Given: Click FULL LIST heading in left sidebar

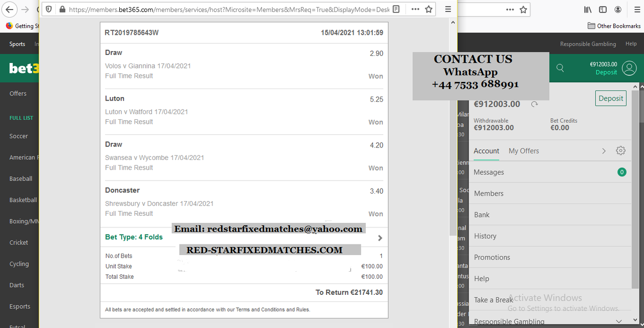Looking at the screenshot, I should click(x=21, y=118).
